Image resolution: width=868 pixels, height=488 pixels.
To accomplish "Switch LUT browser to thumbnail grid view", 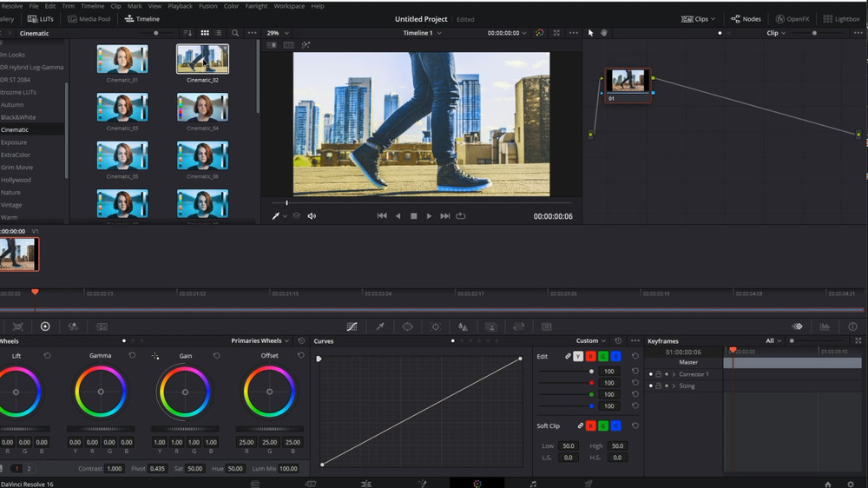I will [205, 33].
